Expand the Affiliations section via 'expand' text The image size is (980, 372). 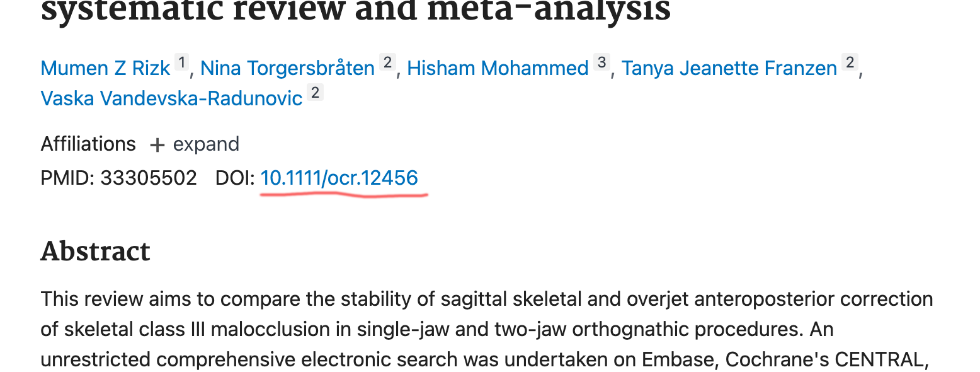click(x=206, y=144)
